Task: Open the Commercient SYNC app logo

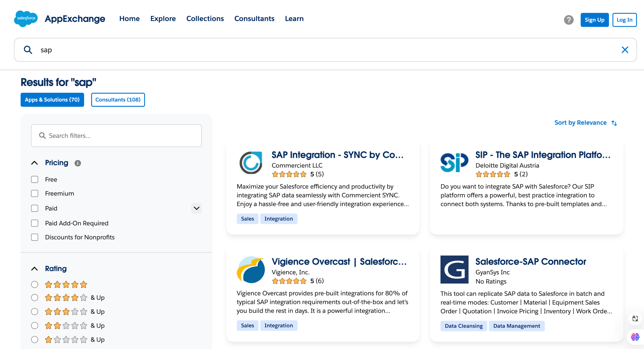Action: tap(251, 163)
